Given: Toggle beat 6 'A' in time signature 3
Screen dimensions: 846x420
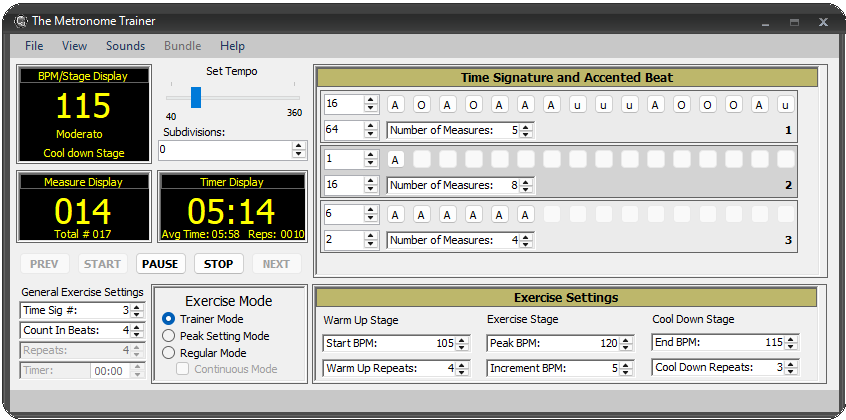Looking at the screenshot, I should coord(526,214).
